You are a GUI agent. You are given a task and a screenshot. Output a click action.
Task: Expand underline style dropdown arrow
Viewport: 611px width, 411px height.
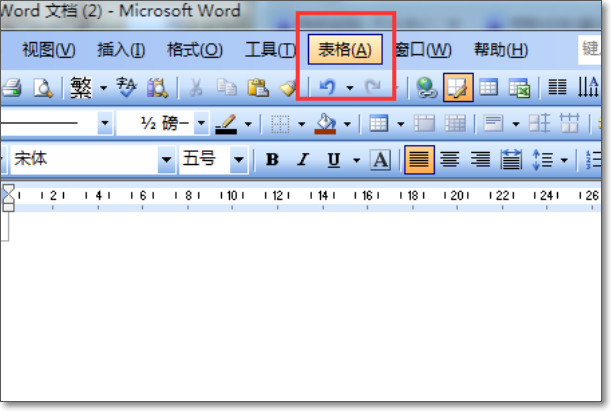356,160
